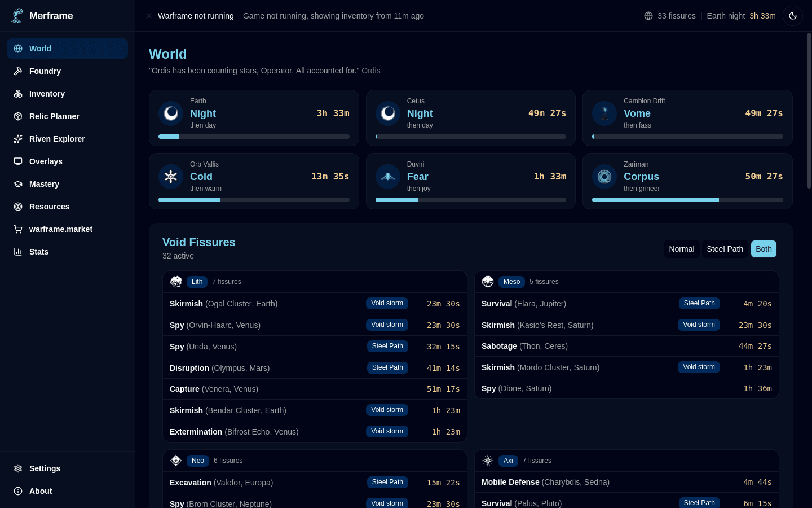Viewport: 812px width, 508px height.
Task: Open Riven Explorer
Action: (x=68, y=139)
